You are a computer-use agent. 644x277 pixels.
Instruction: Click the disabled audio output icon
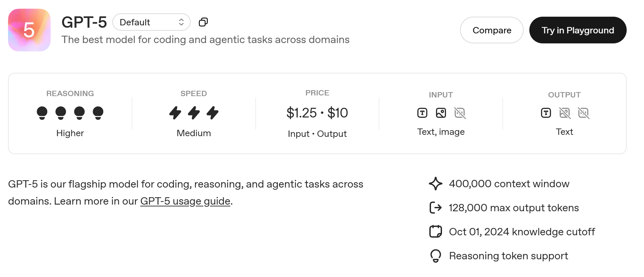click(583, 113)
